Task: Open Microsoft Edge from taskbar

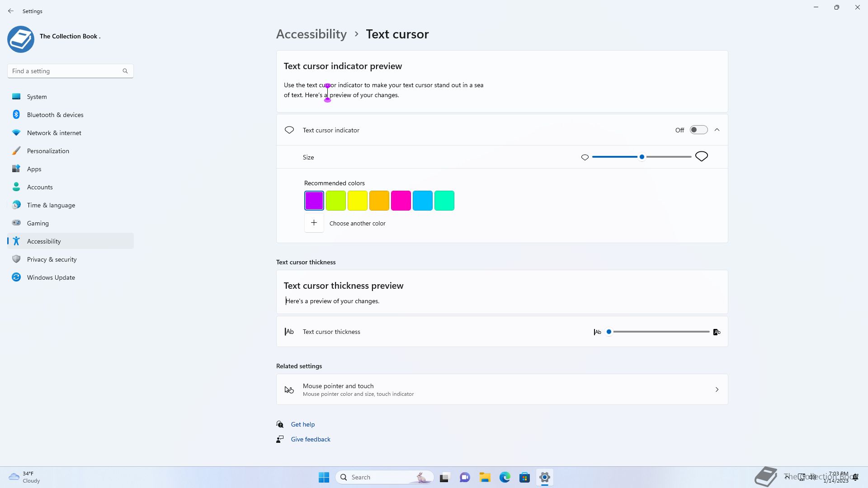Action: tap(505, 477)
